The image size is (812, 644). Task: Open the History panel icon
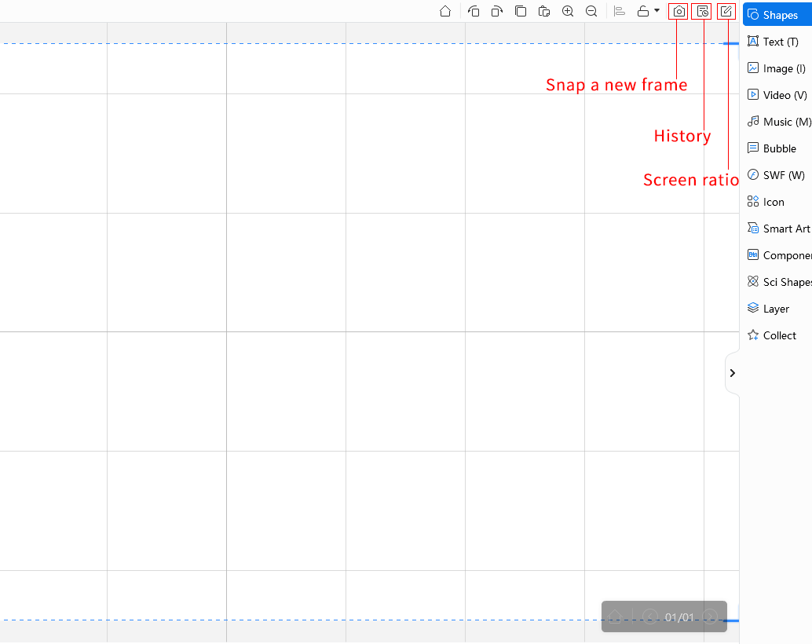coord(702,11)
